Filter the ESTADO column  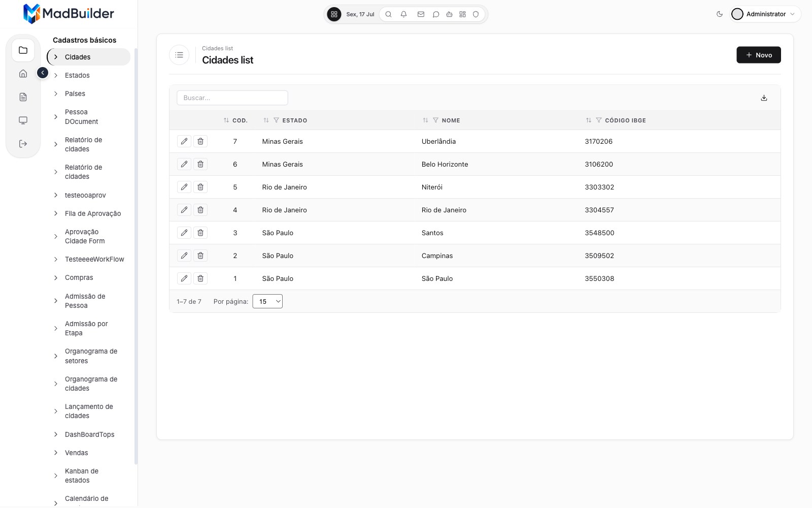[276, 120]
